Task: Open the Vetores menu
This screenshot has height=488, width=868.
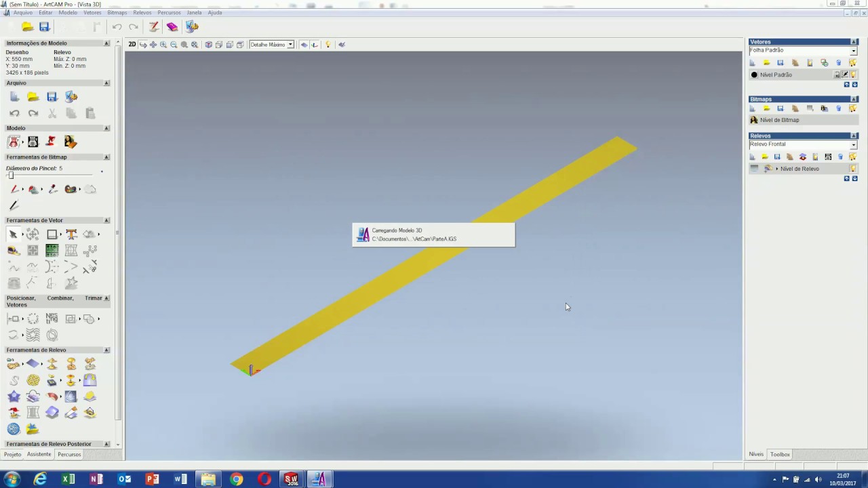Action: pyautogui.click(x=92, y=13)
